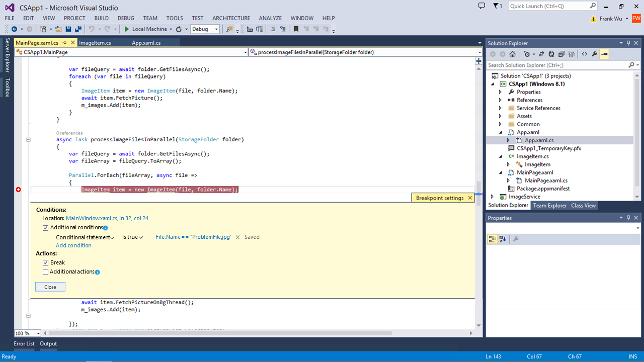Sort properties alphabetically in Properties panel
The image size is (644, 362).
pyautogui.click(x=503, y=239)
